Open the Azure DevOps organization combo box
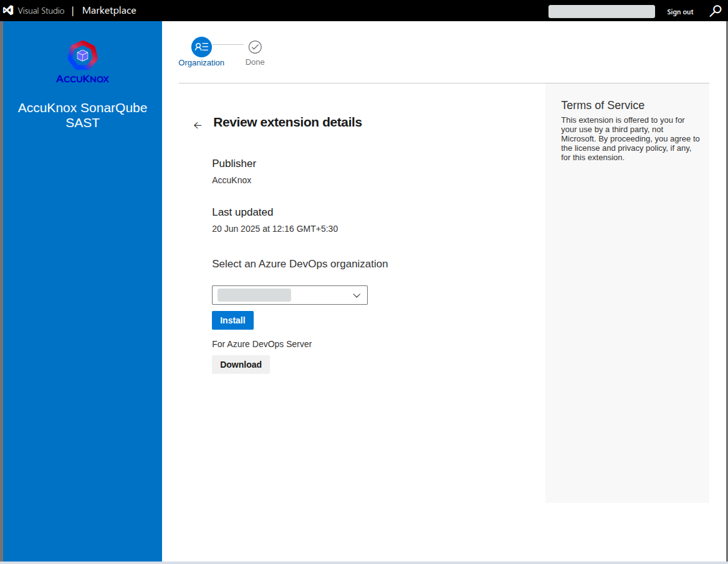 (290, 295)
